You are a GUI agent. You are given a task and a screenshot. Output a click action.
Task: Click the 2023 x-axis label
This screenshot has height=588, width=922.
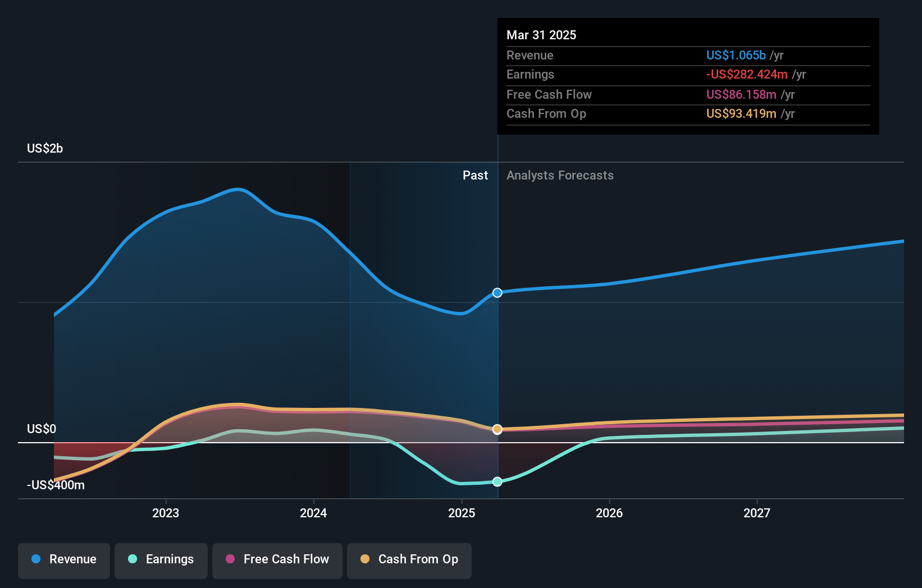pyautogui.click(x=166, y=513)
